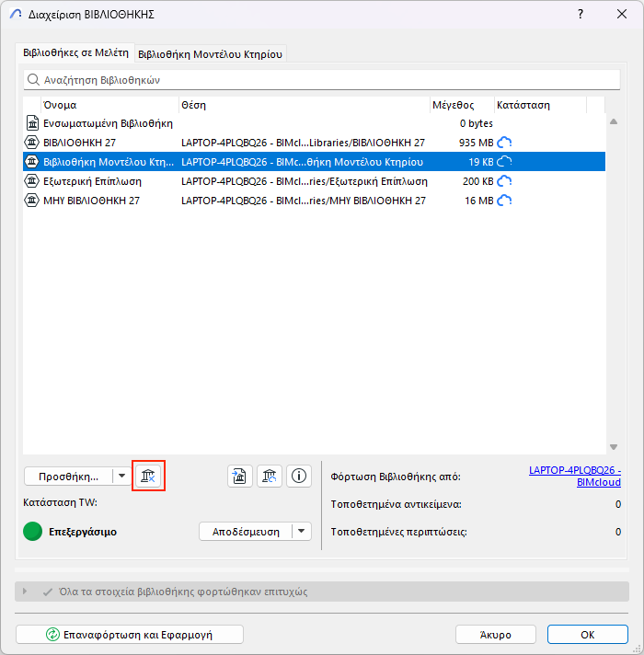Click the 0 bytes size cell
The image size is (644, 655).
(x=477, y=123)
